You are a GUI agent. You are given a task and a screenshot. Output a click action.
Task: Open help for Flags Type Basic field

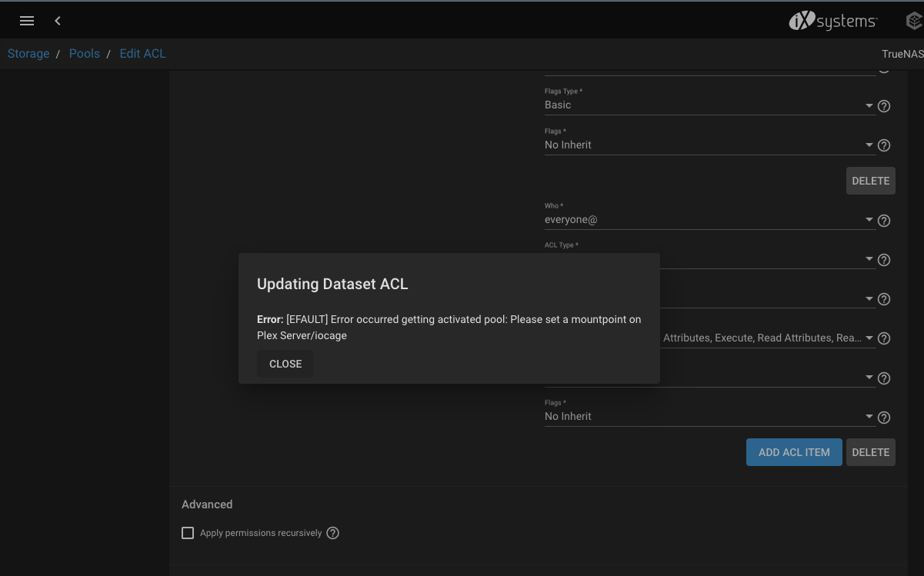click(884, 106)
